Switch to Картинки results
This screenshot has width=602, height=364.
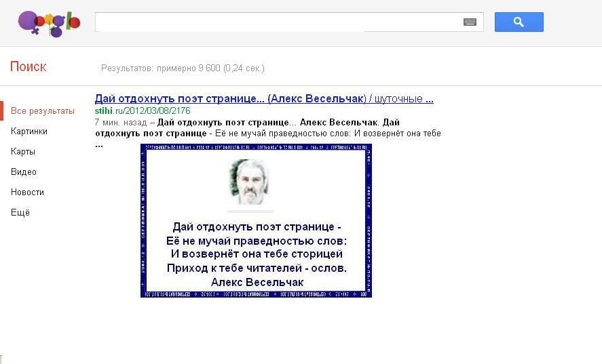pos(29,131)
